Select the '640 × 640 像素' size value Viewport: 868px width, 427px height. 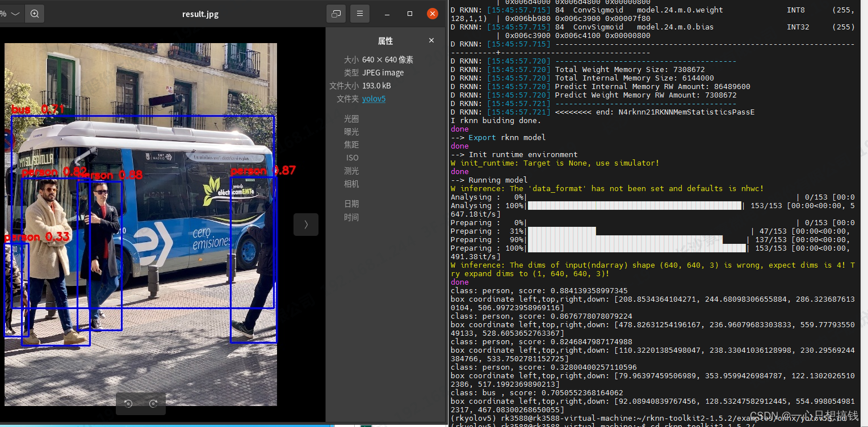[388, 60]
